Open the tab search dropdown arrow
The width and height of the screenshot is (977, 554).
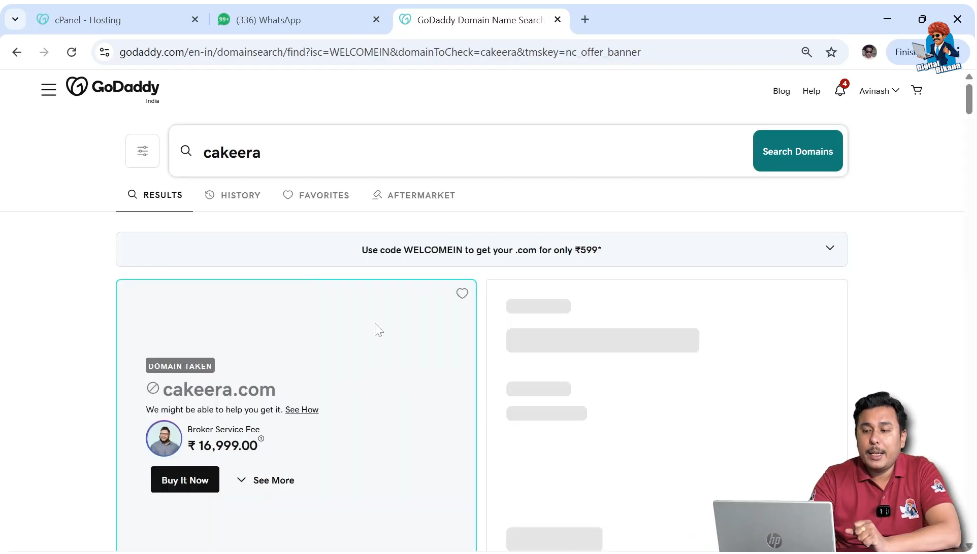click(15, 19)
